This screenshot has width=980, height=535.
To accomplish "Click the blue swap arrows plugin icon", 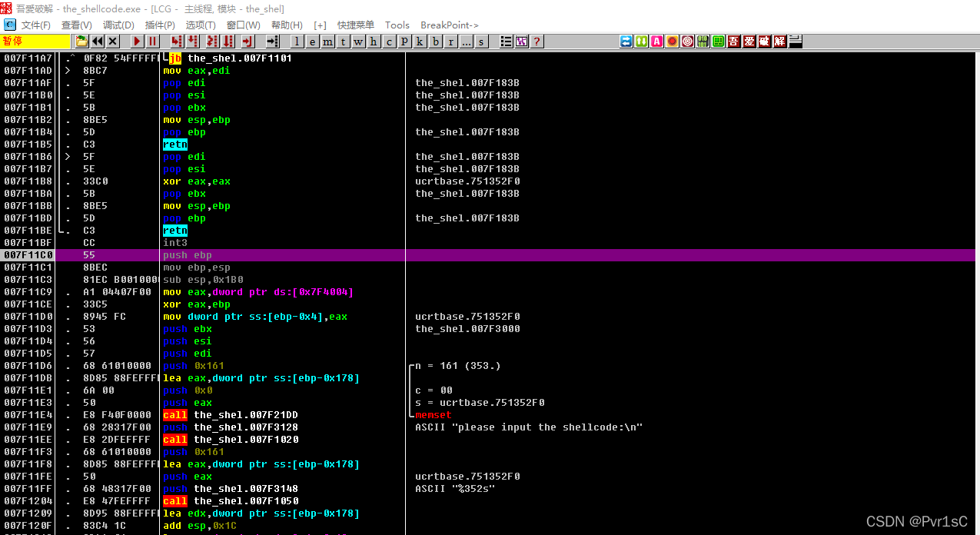I will pos(626,42).
